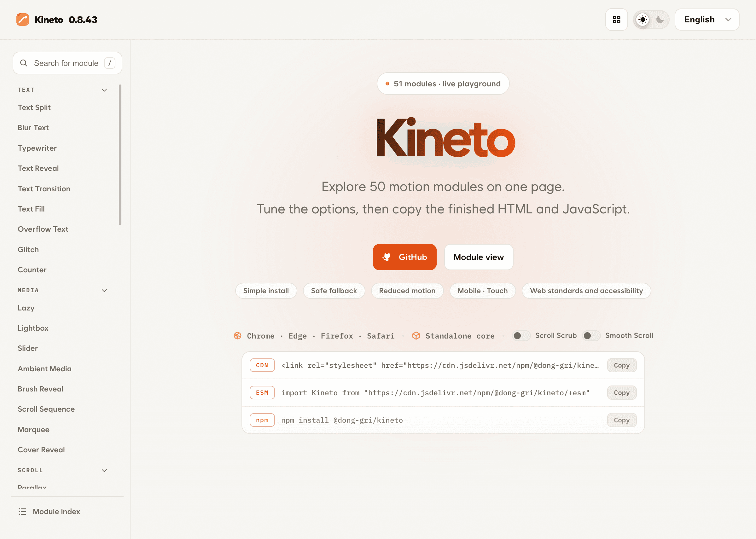756x539 pixels.
Task: Open the Module Index link
Action: [x=56, y=512]
